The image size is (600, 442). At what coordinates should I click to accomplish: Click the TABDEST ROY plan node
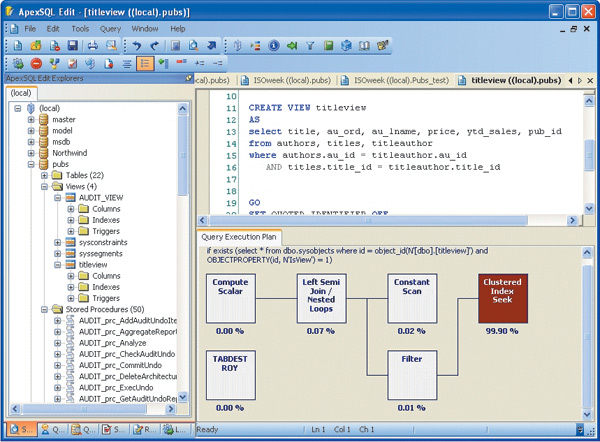pyautogui.click(x=230, y=375)
